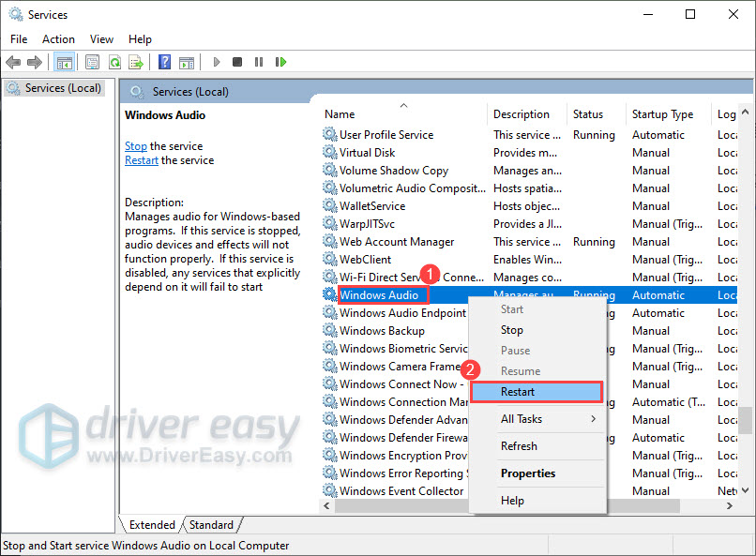Screen dimensions: 756x556
Task: Switch to the Standard tab
Action: [x=211, y=525]
